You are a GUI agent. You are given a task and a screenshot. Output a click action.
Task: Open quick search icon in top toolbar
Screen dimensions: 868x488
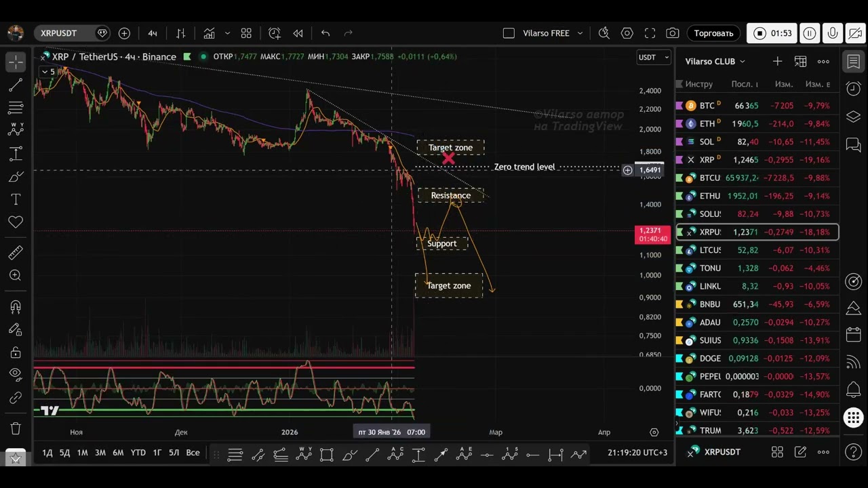tap(604, 33)
